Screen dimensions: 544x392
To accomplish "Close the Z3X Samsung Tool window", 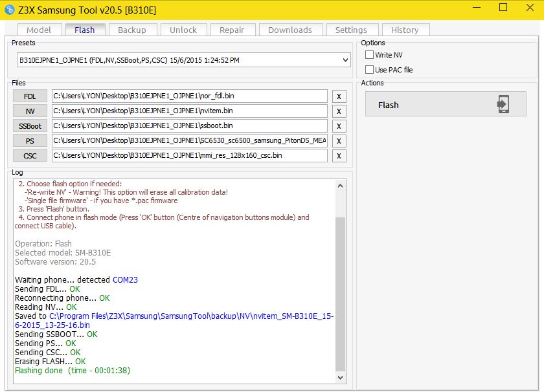I will coord(530,8).
